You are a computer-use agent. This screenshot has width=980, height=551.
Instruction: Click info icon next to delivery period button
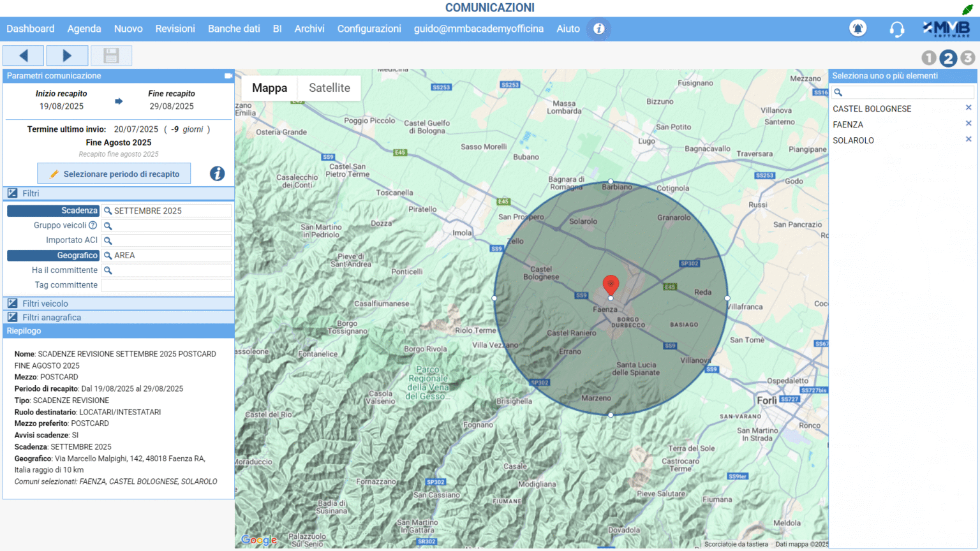point(217,173)
